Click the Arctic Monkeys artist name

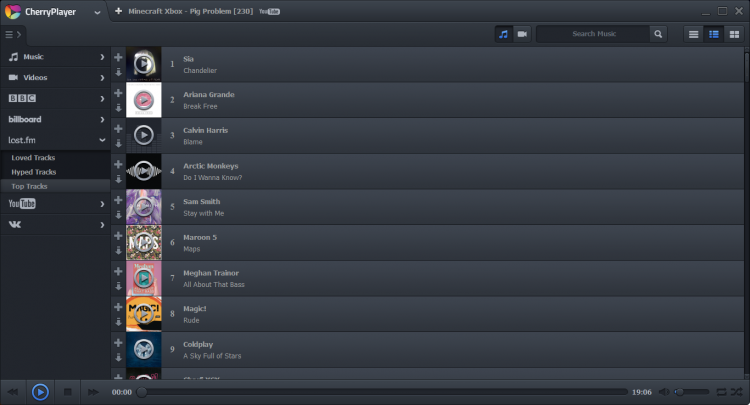[x=210, y=166]
